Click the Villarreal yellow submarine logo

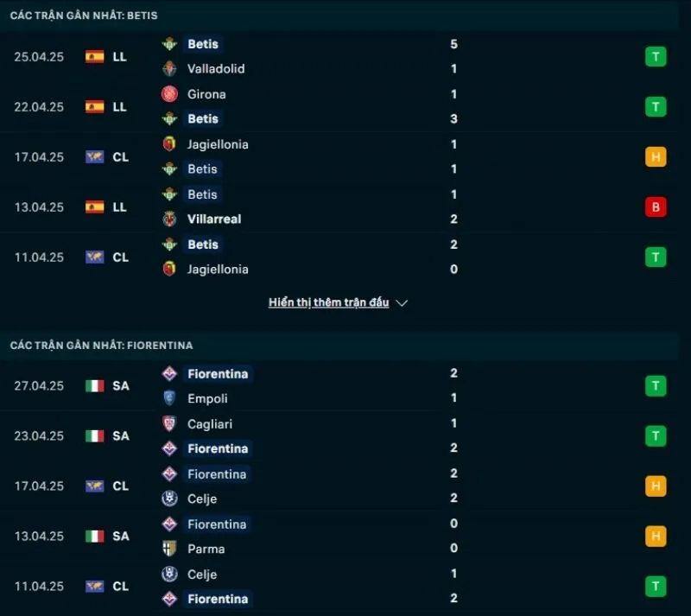pyautogui.click(x=169, y=219)
